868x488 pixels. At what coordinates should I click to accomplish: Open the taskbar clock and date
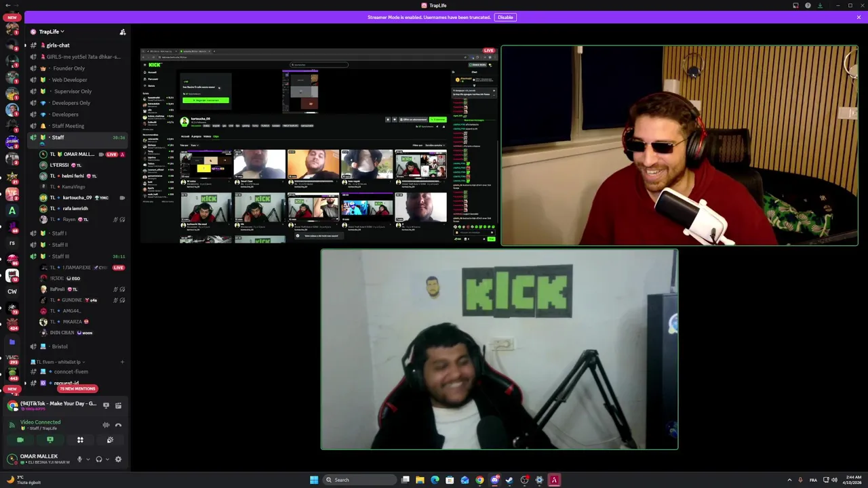[852, 480]
